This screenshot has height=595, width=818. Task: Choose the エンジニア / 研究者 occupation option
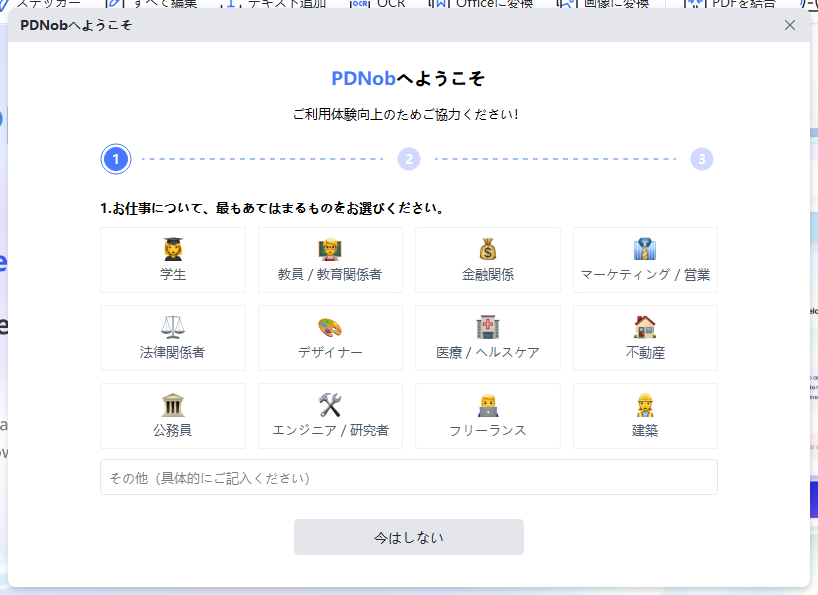[330, 416]
